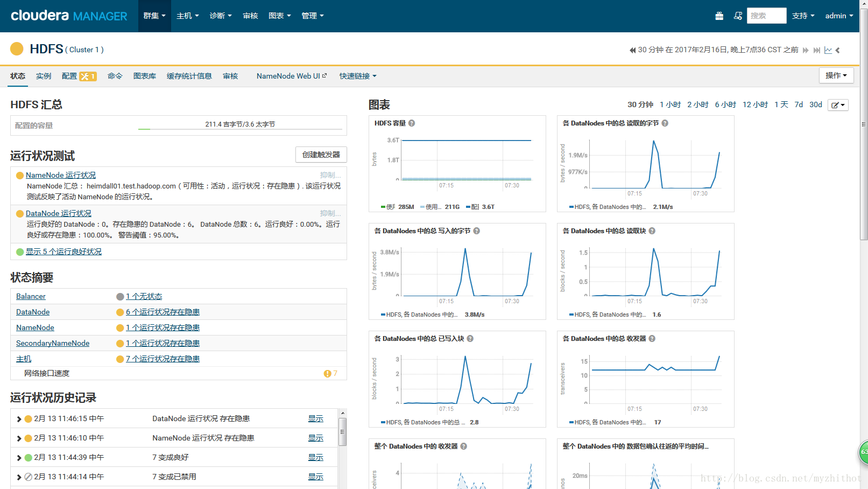Open the SecondaryNameNode link
This screenshot has height=489, width=868.
tap(53, 344)
